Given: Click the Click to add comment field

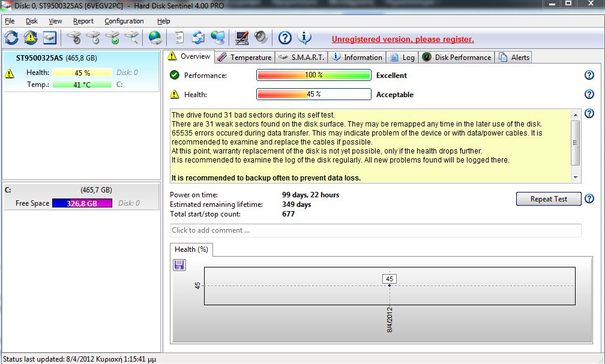Looking at the screenshot, I should (376, 230).
